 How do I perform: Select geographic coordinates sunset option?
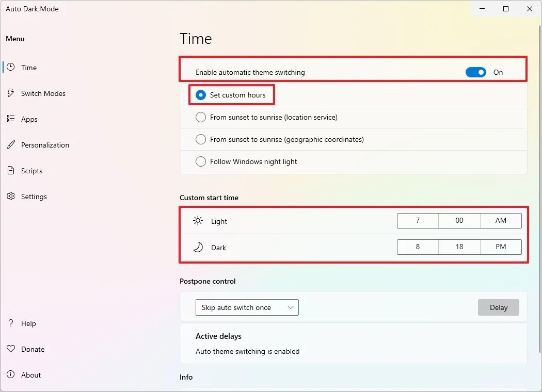pyautogui.click(x=201, y=139)
